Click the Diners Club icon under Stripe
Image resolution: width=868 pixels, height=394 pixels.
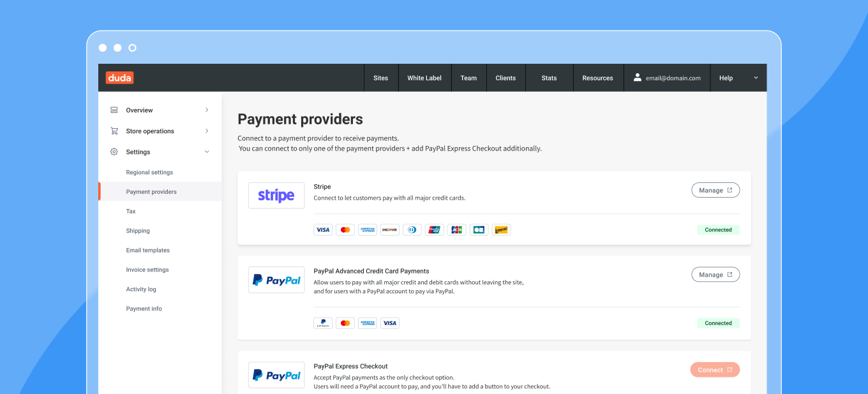(x=412, y=230)
